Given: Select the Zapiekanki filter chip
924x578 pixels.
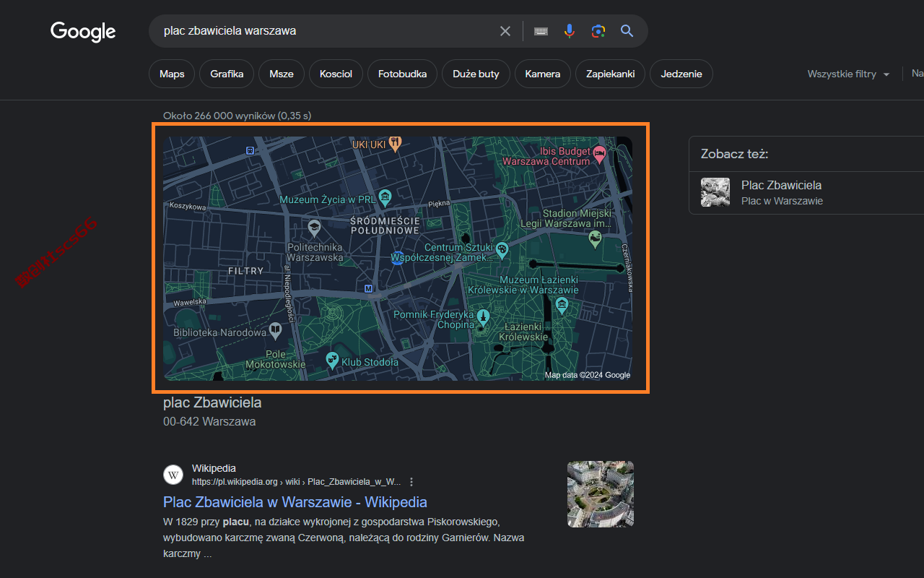Looking at the screenshot, I should (x=610, y=74).
